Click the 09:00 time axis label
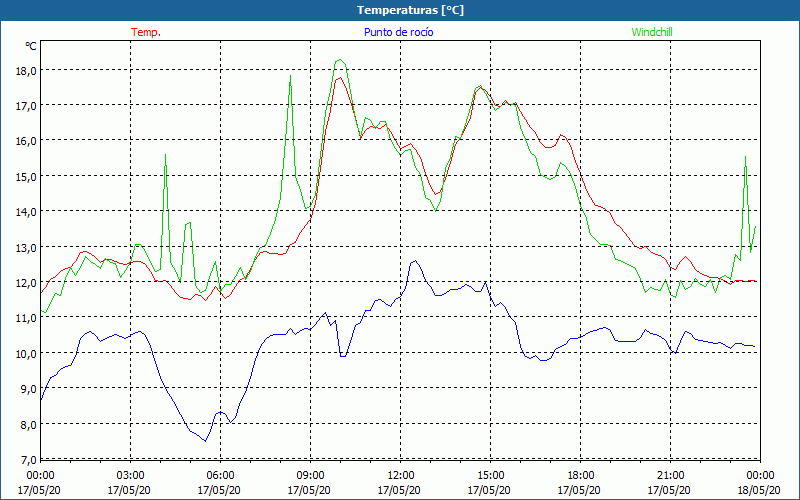 coord(310,476)
